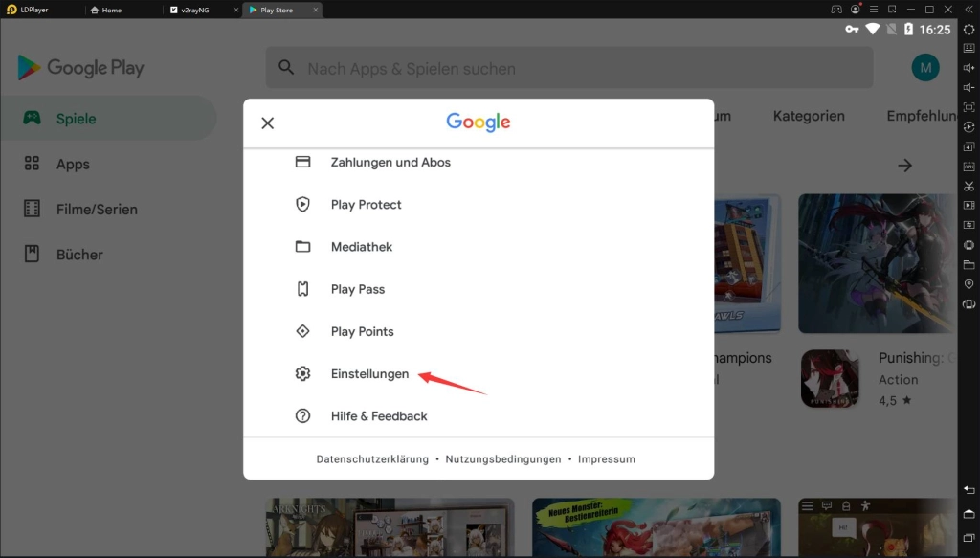Select the Play Pass entry
Screen dimensions: 980x558
pos(479,289)
